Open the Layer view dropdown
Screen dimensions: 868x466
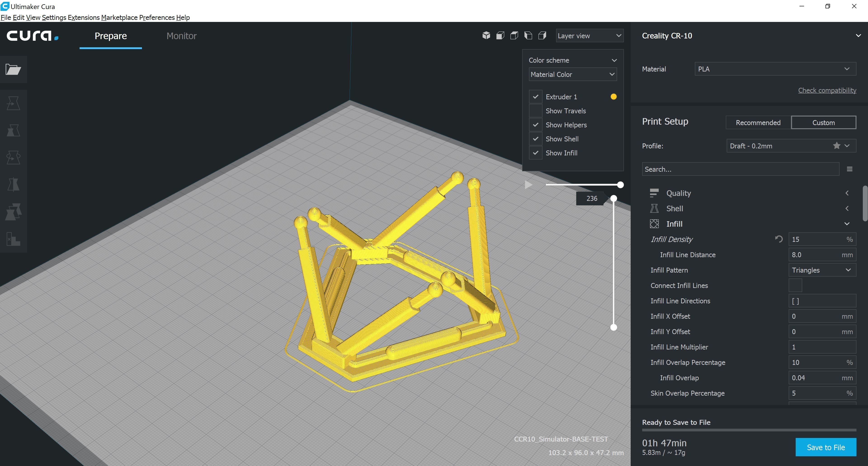tap(589, 36)
